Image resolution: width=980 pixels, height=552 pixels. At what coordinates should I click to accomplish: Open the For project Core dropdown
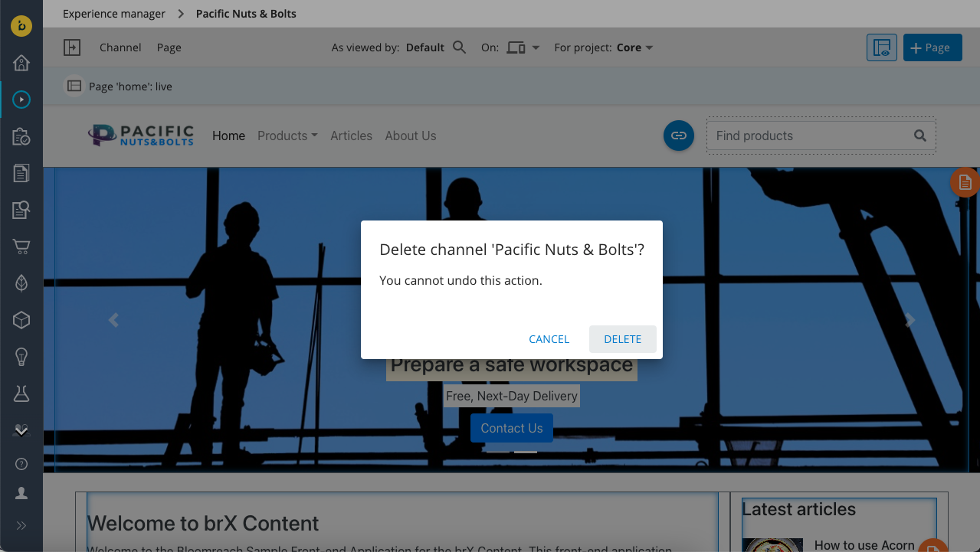click(x=635, y=47)
